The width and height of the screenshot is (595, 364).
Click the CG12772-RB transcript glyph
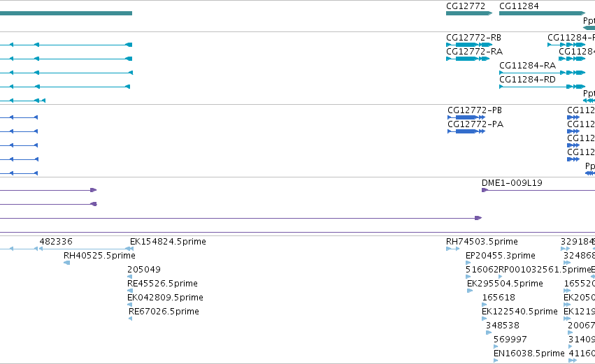[469, 45]
